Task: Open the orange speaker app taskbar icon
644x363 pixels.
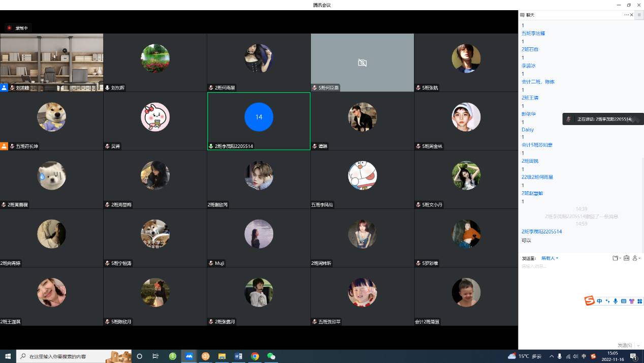Action: coord(206,356)
